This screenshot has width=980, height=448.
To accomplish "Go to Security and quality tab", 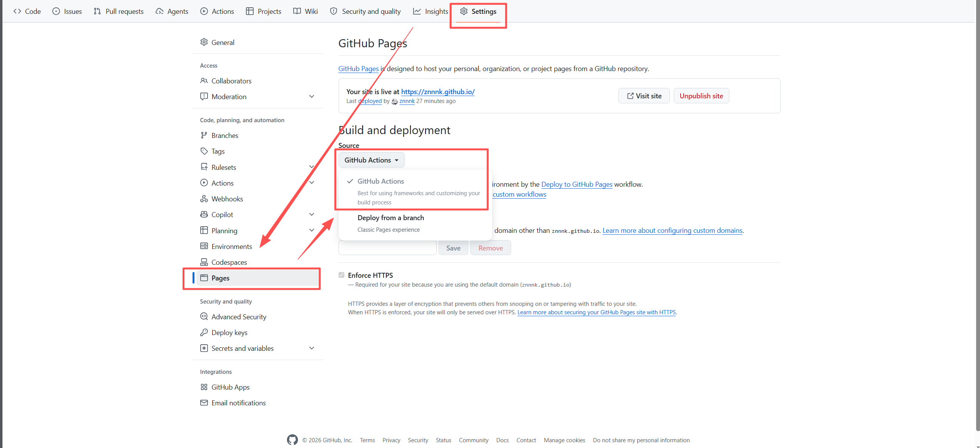I will coord(365,11).
